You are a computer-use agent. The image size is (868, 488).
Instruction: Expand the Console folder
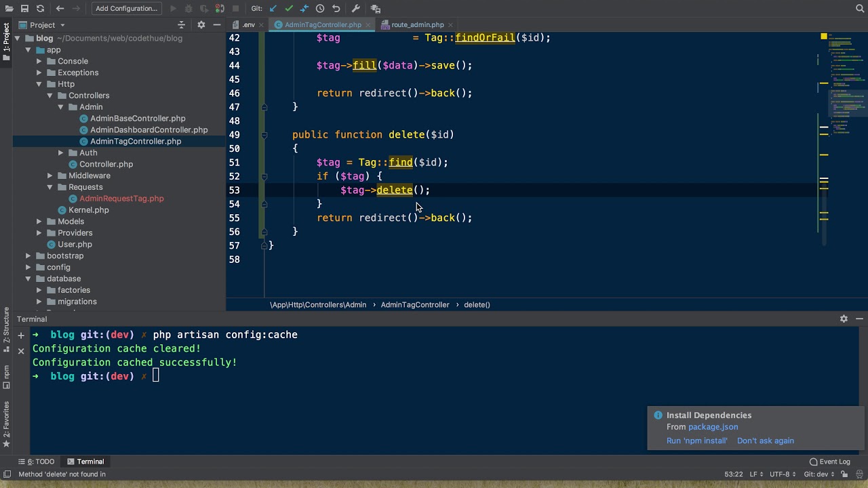pyautogui.click(x=39, y=62)
